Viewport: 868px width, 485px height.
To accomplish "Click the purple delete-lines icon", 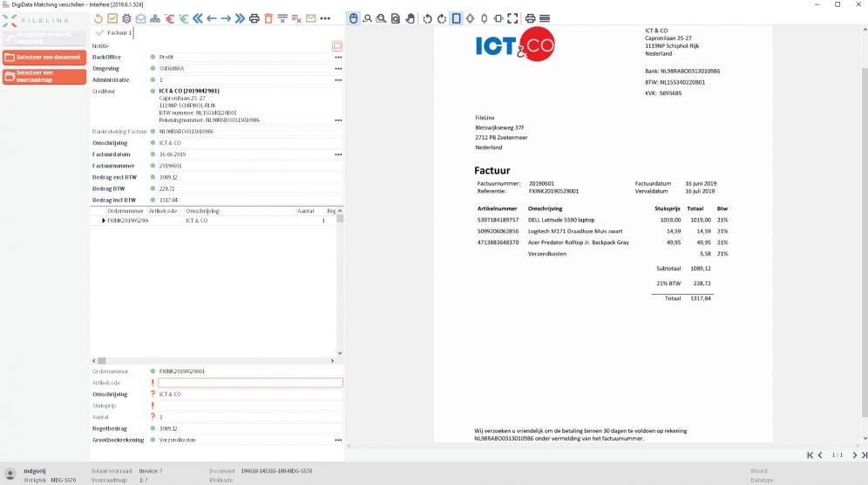I will click(x=296, y=18).
